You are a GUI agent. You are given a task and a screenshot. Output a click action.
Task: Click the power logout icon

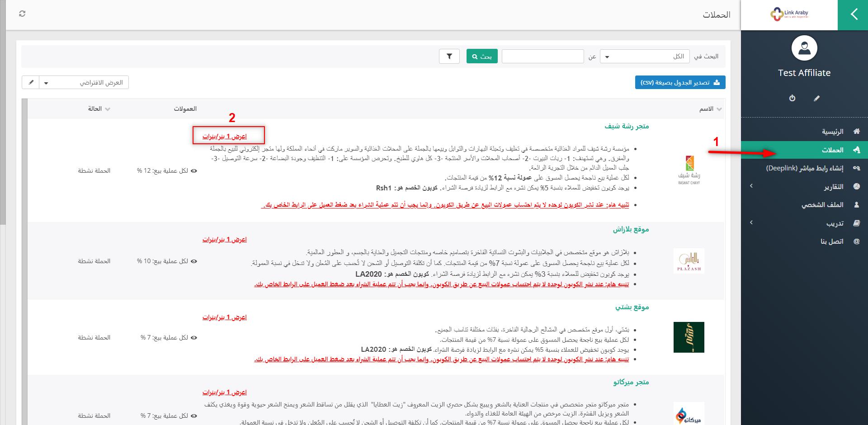pos(792,98)
